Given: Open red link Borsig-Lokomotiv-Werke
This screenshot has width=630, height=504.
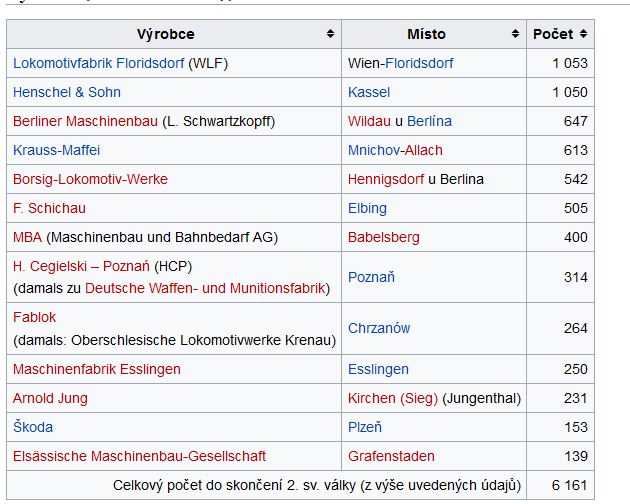Looking at the screenshot, I should pos(90,179).
